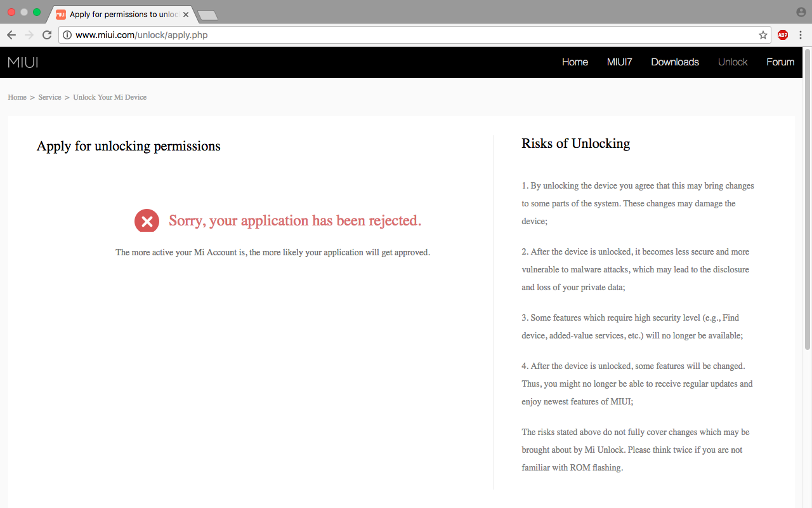The height and width of the screenshot is (508, 812).
Task: Open the Chrome three-dot menu
Action: click(x=801, y=35)
